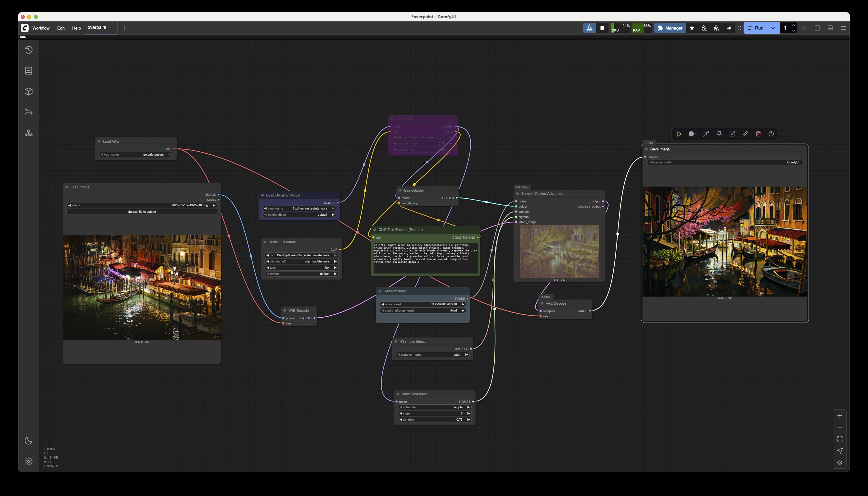Viewport: 868px width, 496px height.
Task: Open the Run button dropdown chevron
Action: [773, 28]
